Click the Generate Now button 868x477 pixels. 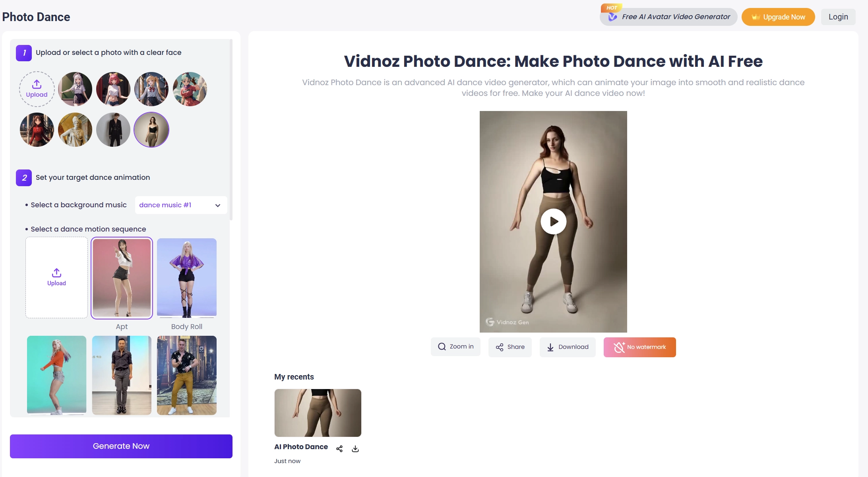pyautogui.click(x=121, y=446)
